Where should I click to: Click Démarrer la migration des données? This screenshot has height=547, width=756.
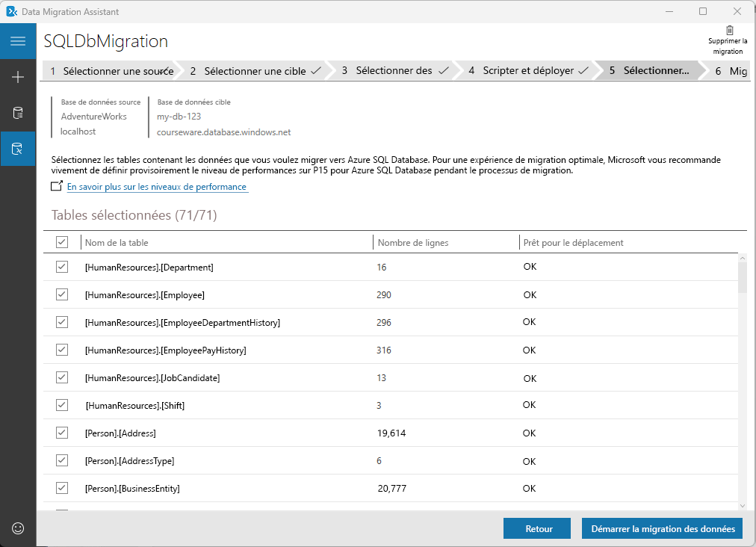pos(663,528)
